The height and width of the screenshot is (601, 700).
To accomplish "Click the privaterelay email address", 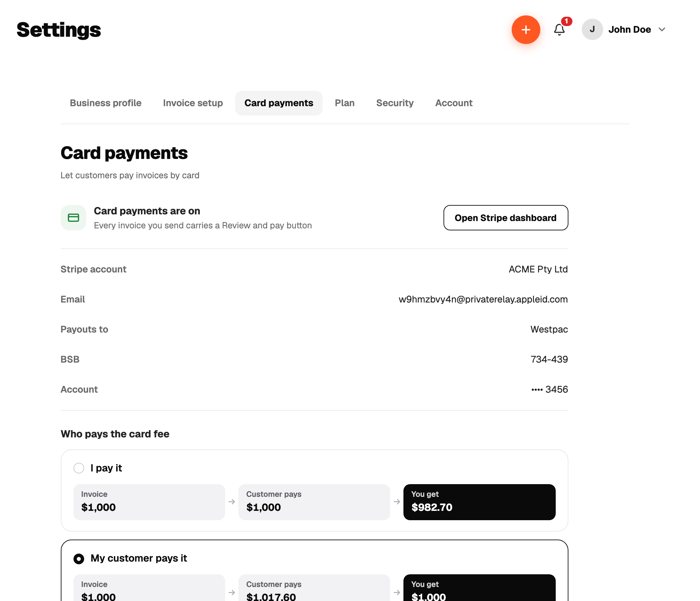I will coord(483,299).
